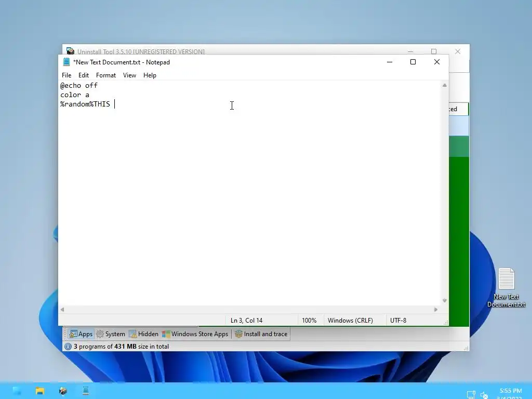Image resolution: width=532 pixels, height=399 pixels.
Task: Select New Text Document.txt desktop icon
Action: pyautogui.click(x=506, y=288)
